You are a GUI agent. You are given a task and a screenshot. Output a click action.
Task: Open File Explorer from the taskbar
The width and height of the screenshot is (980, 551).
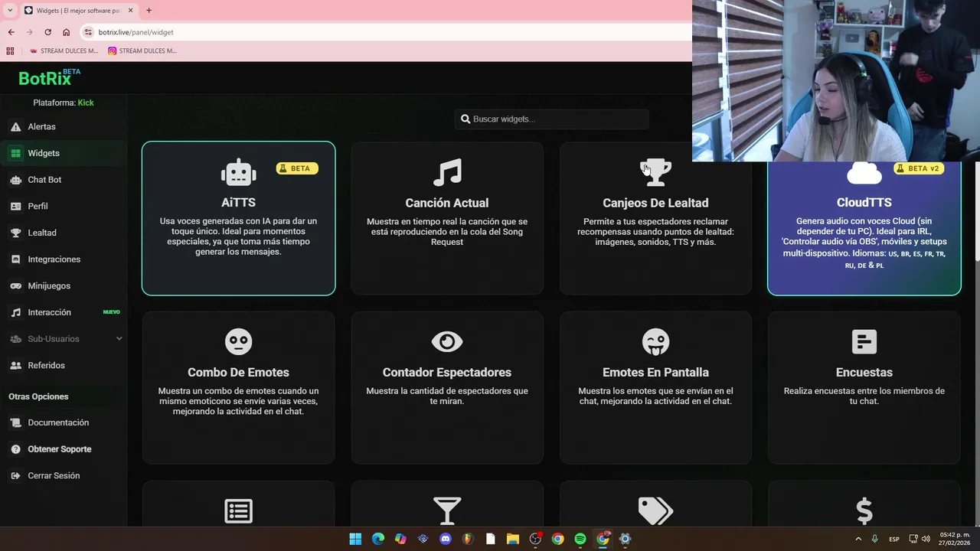point(513,539)
